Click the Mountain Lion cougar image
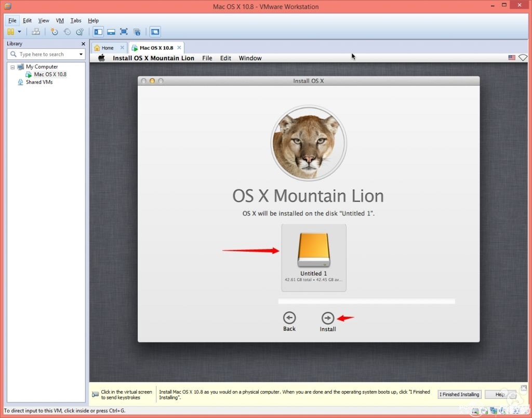 [309, 143]
